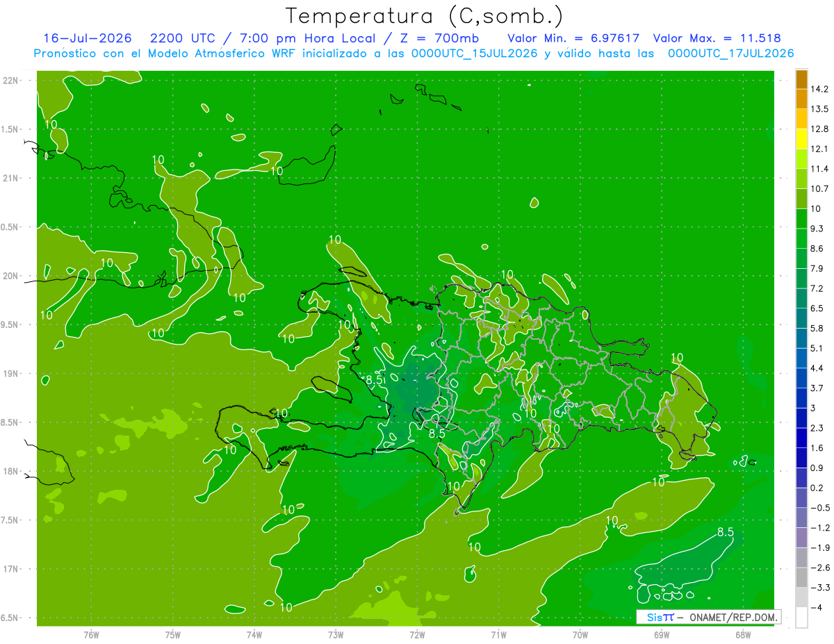Click the yellow swatch between 12.8 and 12.1
The image size is (834, 644).
pyautogui.click(x=801, y=139)
